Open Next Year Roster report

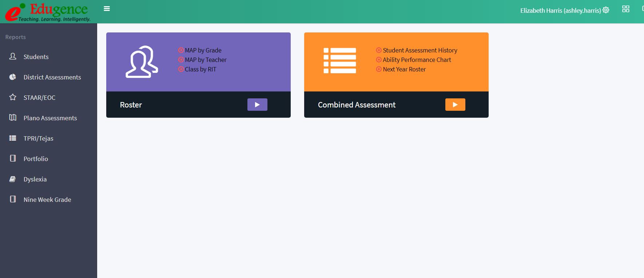404,69
